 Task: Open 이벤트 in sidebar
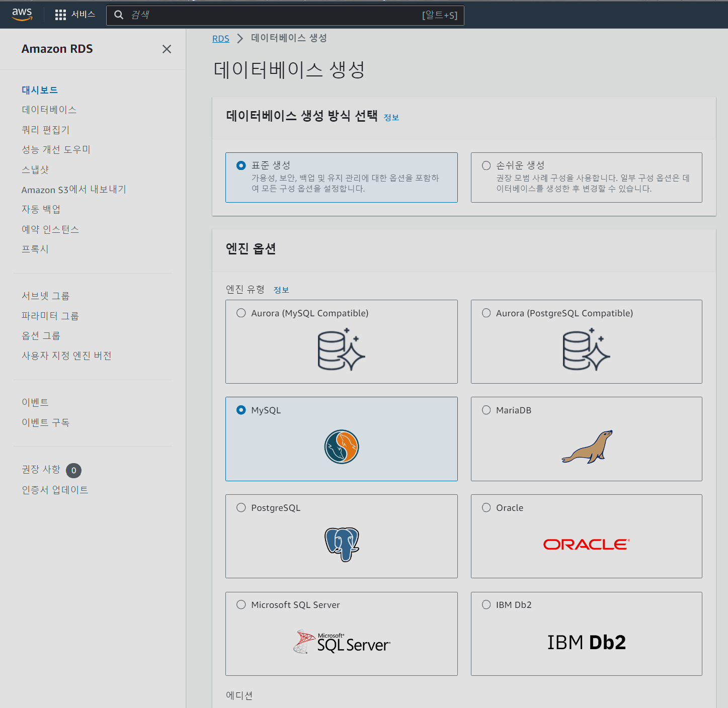click(x=35, y=402)
